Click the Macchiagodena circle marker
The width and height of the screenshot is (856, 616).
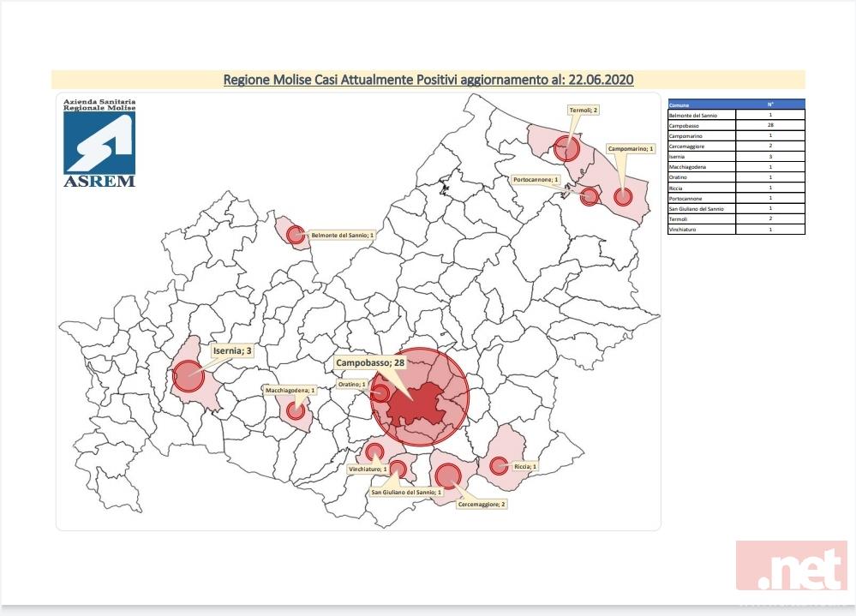(296, 410)
